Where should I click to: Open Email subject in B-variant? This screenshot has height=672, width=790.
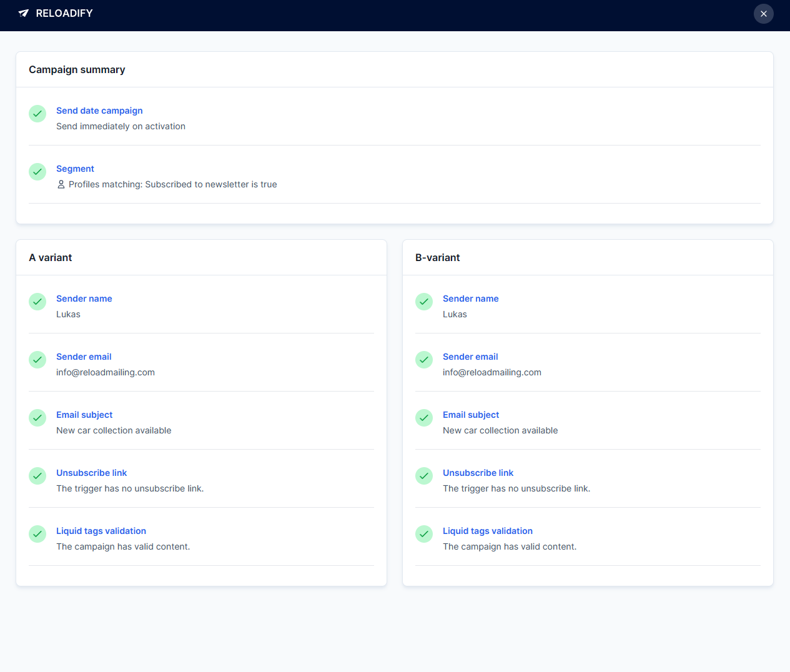coord(471,415)
